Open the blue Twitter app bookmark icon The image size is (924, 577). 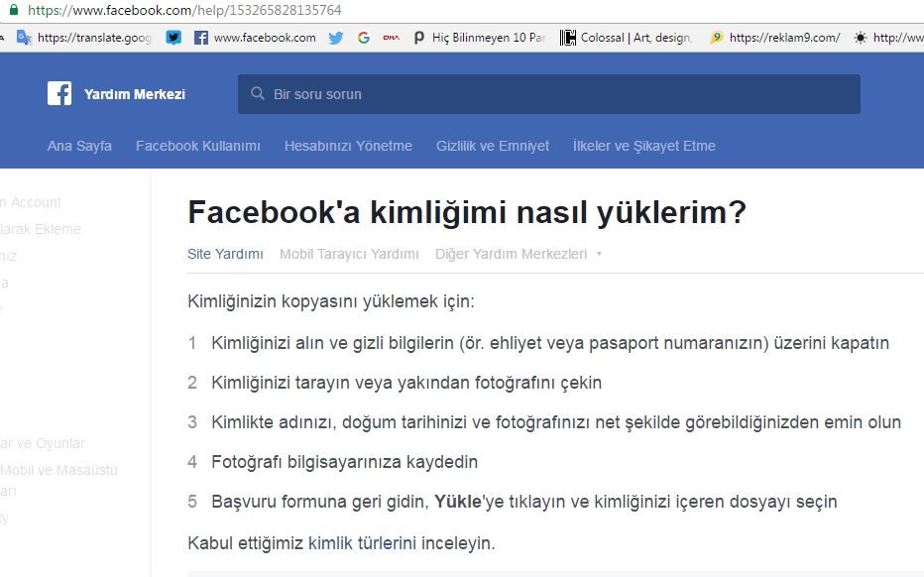click(x=173, y=38)
